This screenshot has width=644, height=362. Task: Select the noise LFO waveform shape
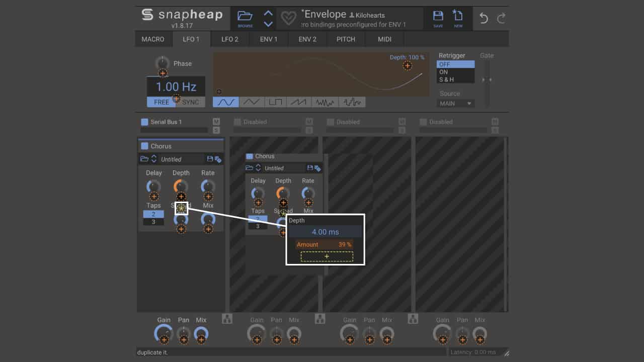pyautogui.click(x=325, y=102)
